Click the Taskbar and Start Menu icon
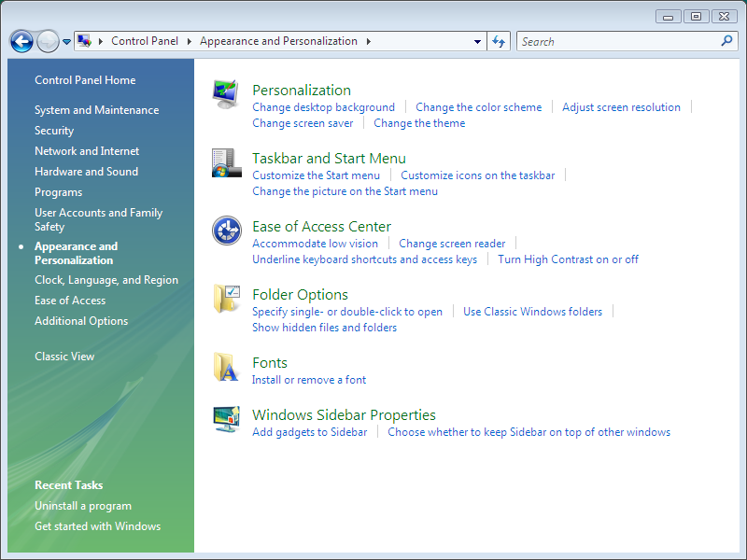Image resolution: width=747 pixels, height=560 pixels. pyautogui.click(x=225, y=161)
